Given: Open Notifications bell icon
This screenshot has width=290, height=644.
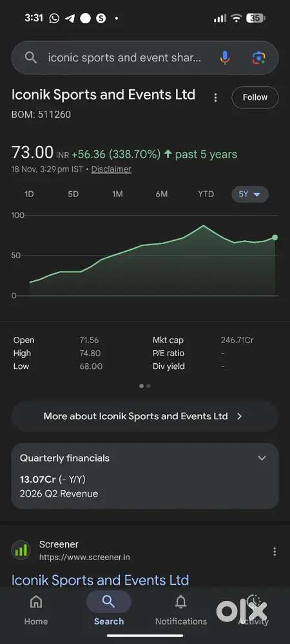Looking at the screenshot, I should click(x=180, y=601).
